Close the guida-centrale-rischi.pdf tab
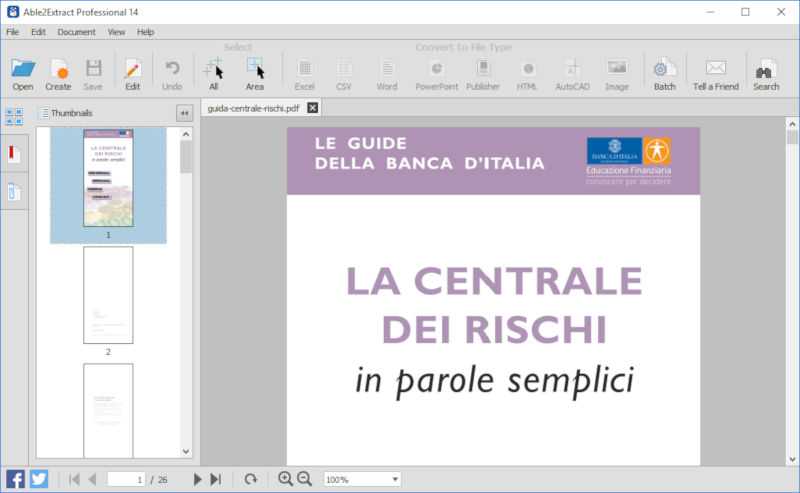Image resolution: width=800 pixels, height=493 pixels. [x=313, y=108]
